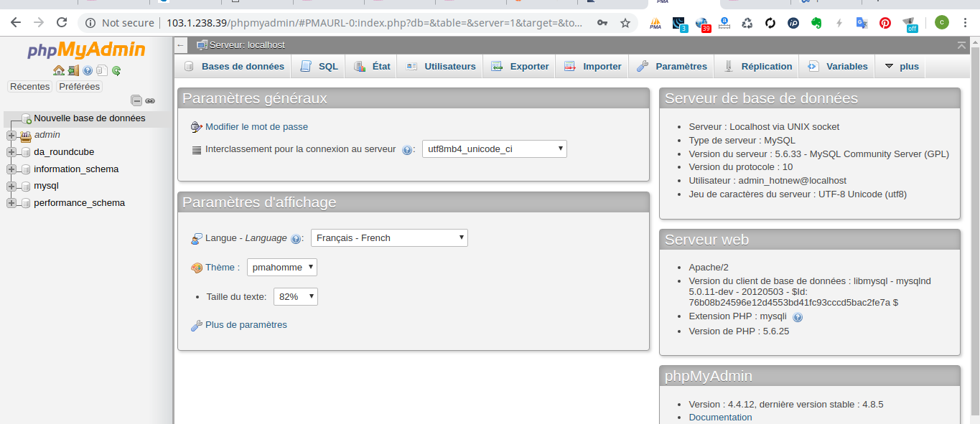980x424 pixels.
Task: Open the 82% text size dropdown
Action: 296,297
